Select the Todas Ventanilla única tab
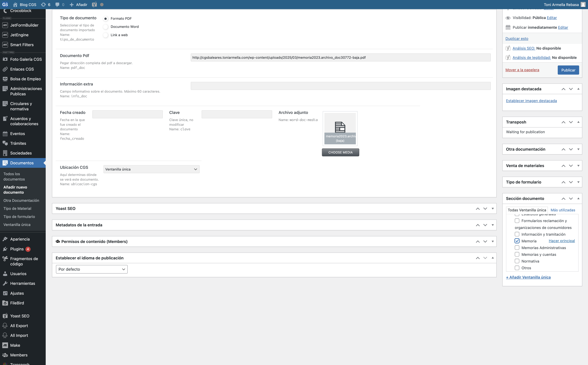Viewport: 588px width, 365px height. point(527,210)
